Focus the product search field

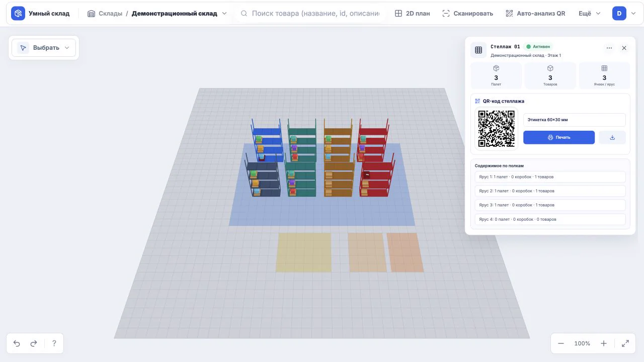pos(310,14)
